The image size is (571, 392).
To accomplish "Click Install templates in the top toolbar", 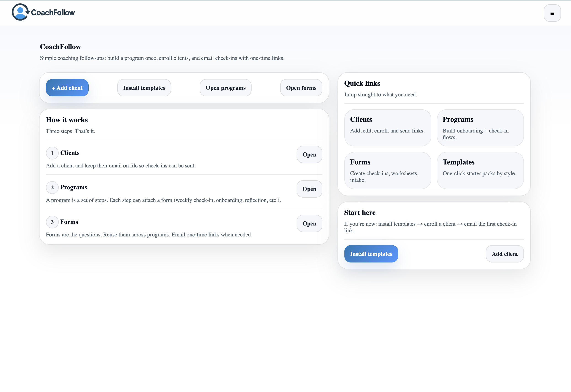I will point(144,88).
